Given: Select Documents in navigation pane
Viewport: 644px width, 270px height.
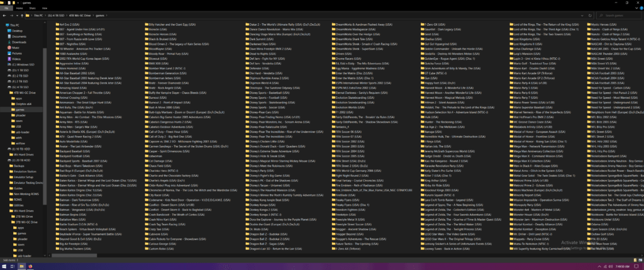Looking at the screenshot, I should (18, 36).
